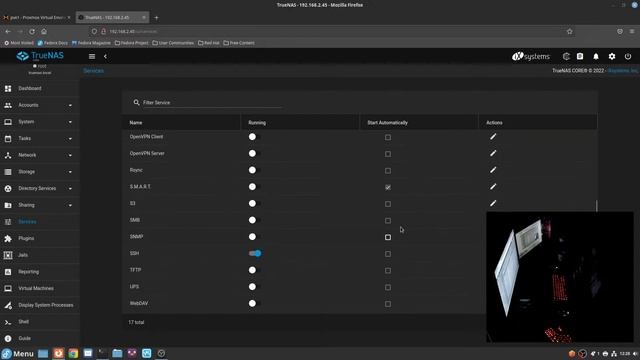Go back in Firefox history

tap(8, 31)
